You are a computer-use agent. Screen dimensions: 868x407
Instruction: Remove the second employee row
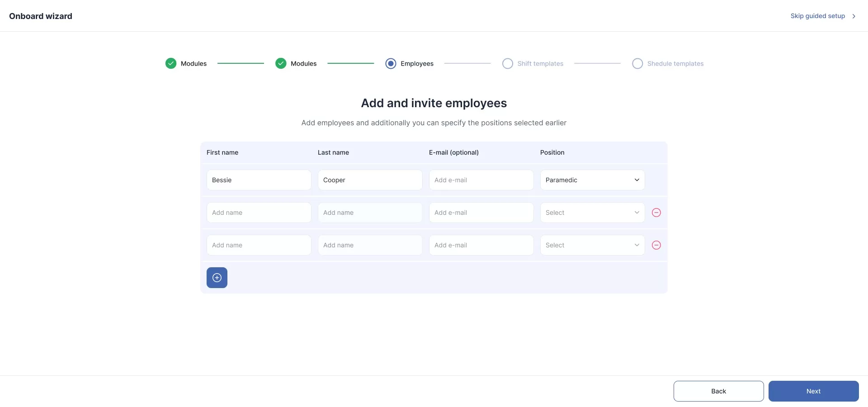point(656,213)
